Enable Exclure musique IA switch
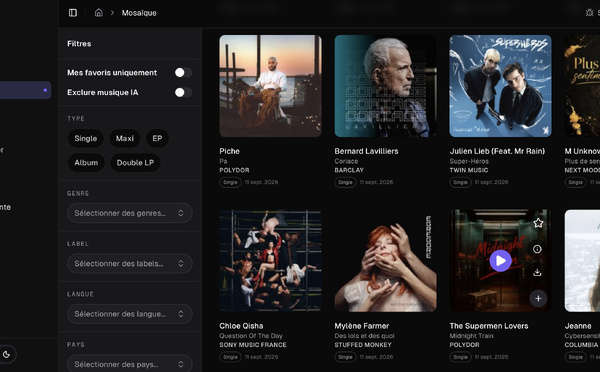 [x=183, y=92]
